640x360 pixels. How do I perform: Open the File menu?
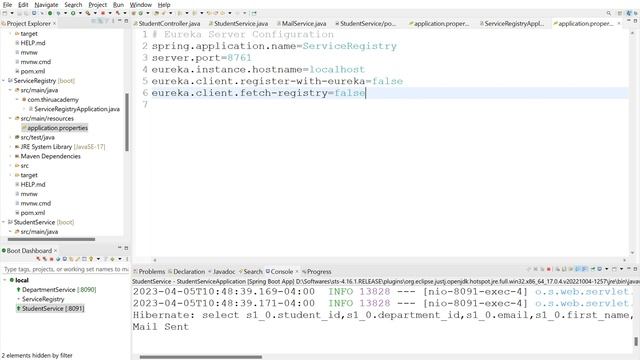tap(7, 5)
